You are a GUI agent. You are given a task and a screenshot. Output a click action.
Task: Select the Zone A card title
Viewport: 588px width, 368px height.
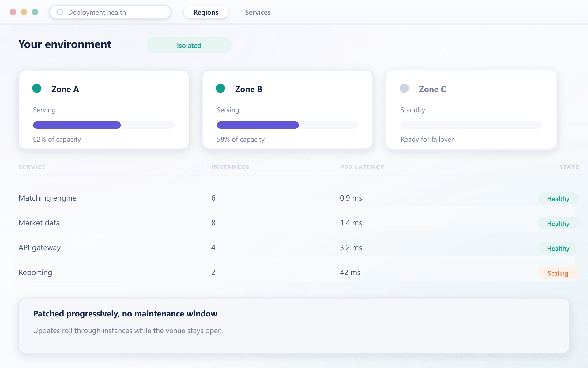(x=65, y=89)
